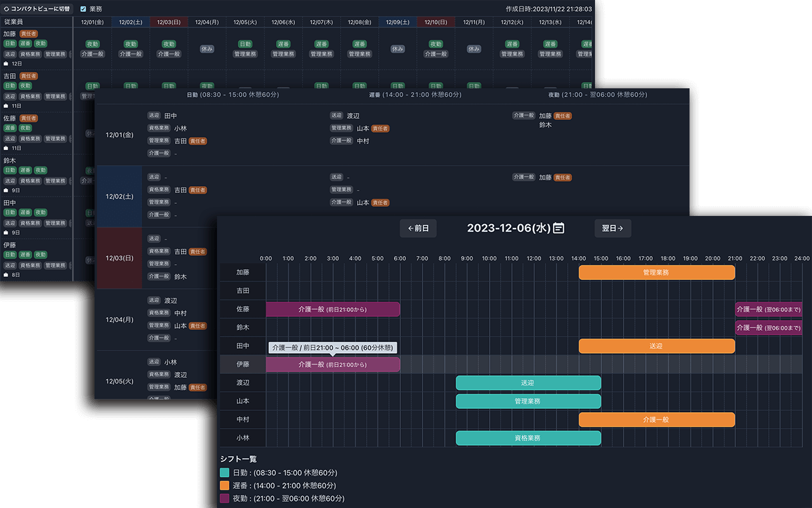Click the 休み badge on 12/04(月) for 加藤
This screenshot has height=508, width=812.
click(207, 49)
